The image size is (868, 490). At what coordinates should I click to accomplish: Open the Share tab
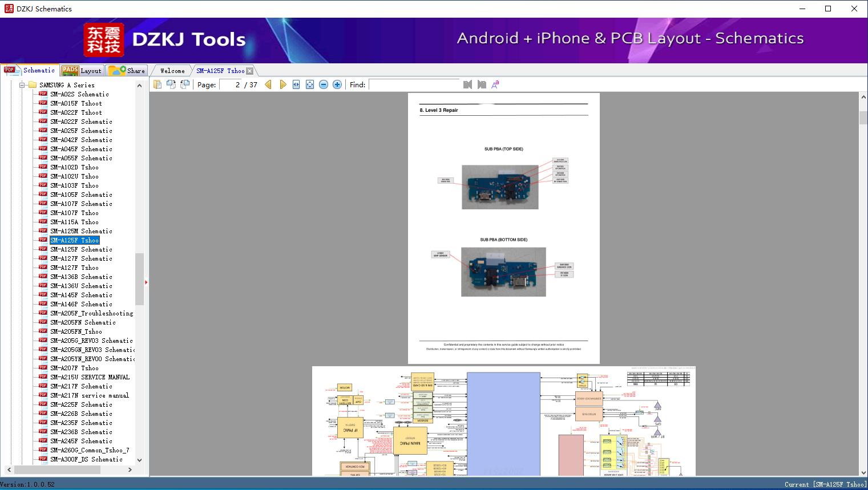click(127, 71)
